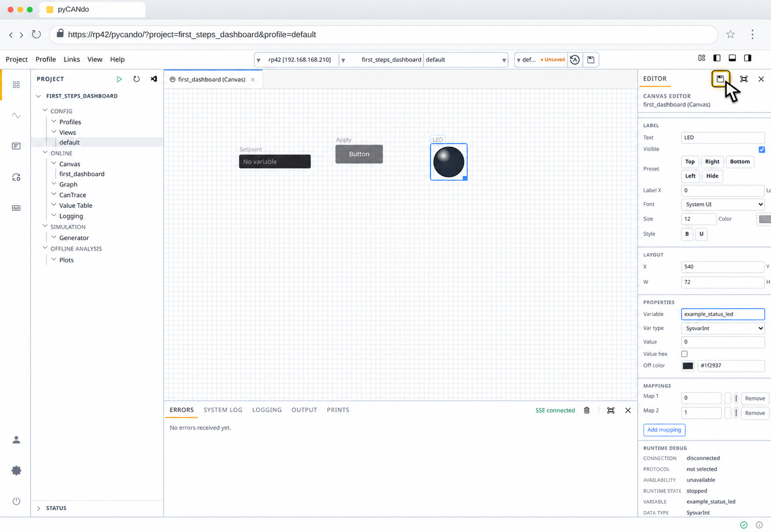Open the Project menu
This screenshot has height=532, width=771.
[16, 59]
